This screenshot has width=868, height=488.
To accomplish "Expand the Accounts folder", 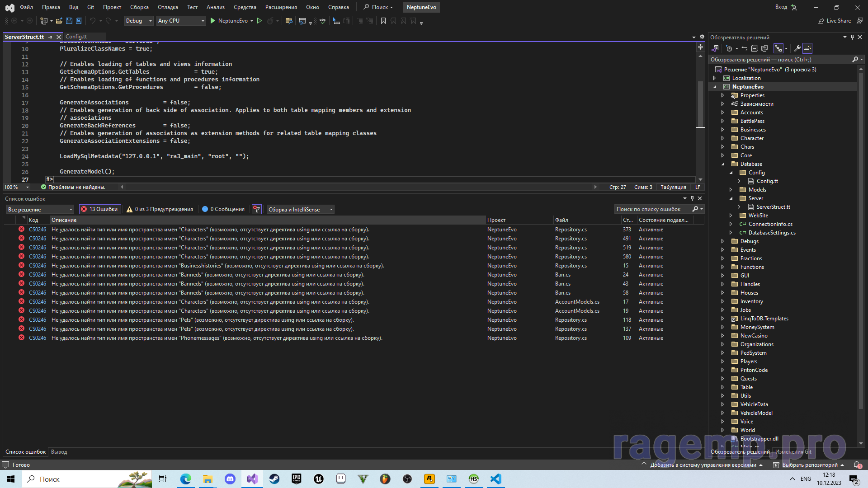I will (723, 113).
